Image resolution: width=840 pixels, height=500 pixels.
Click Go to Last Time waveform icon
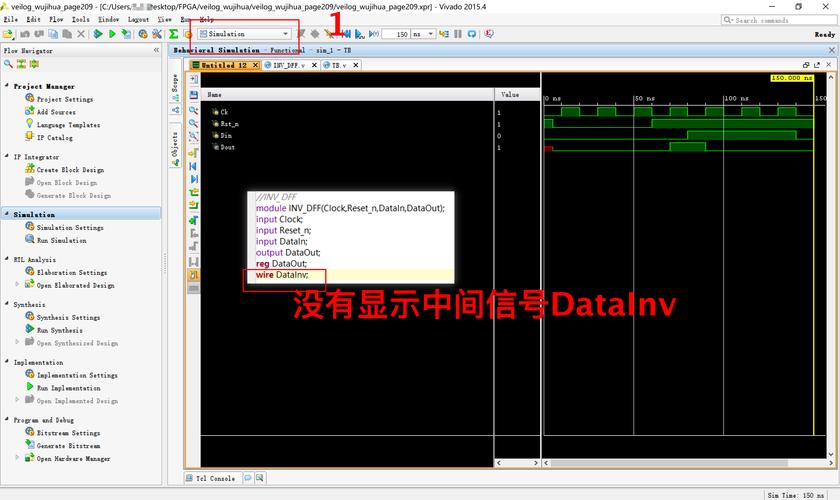click(x=193, y=179)
